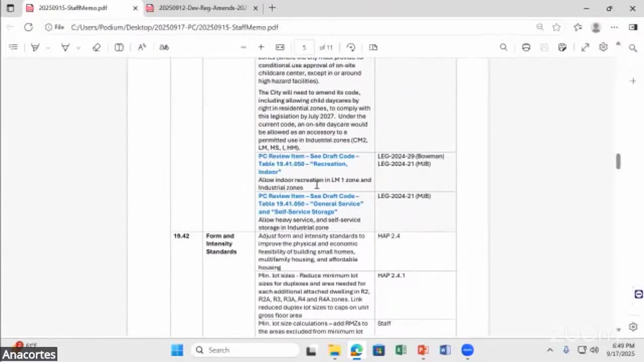Image resolution: width=644 pixels, height=362 pixels.
Task: Select the PDF Highlight tool
Action: tap(35, 47)
